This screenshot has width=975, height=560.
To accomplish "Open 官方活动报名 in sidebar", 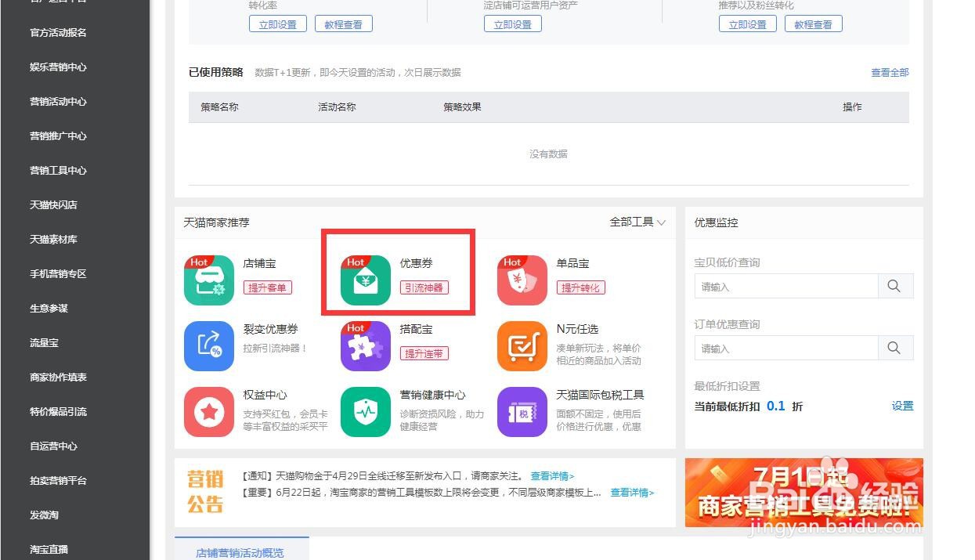I will pos(58,33).
